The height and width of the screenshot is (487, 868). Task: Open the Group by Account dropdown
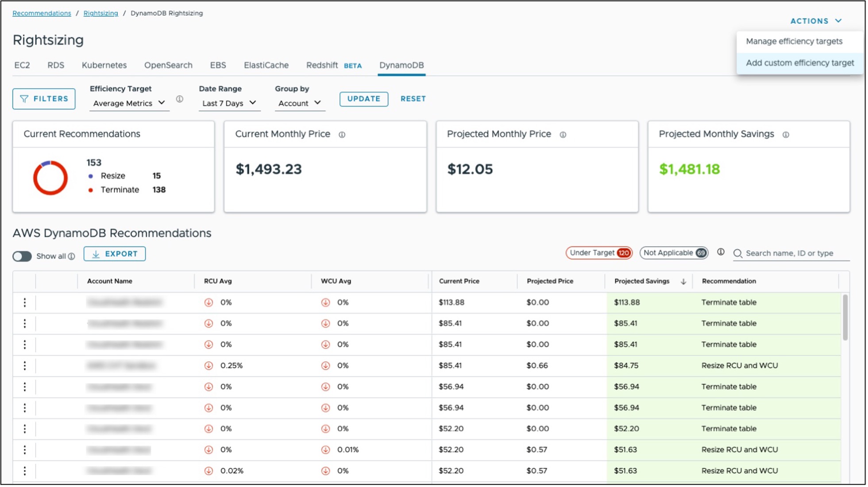coord(299,103)
